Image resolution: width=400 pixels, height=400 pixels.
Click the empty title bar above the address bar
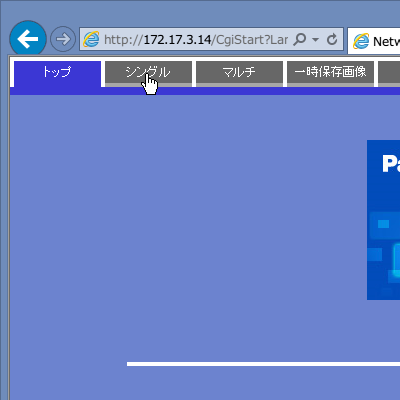[200, 12]
